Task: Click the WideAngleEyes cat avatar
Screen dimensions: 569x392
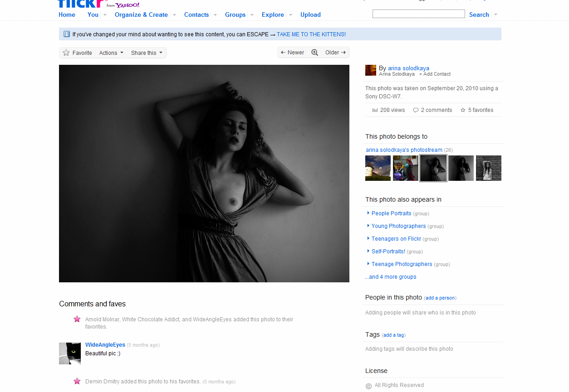Action: [x=70, y=353]
